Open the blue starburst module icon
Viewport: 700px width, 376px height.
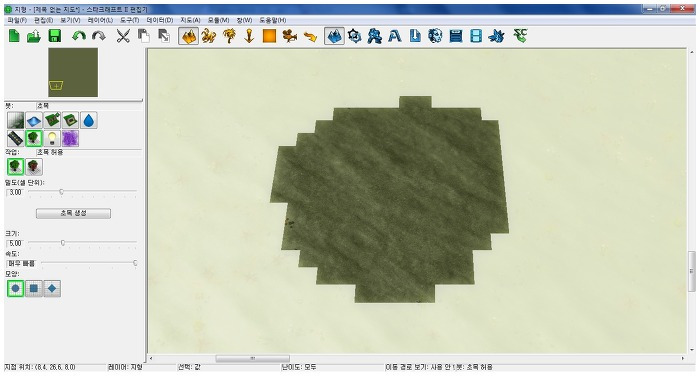tap(496, 36)
